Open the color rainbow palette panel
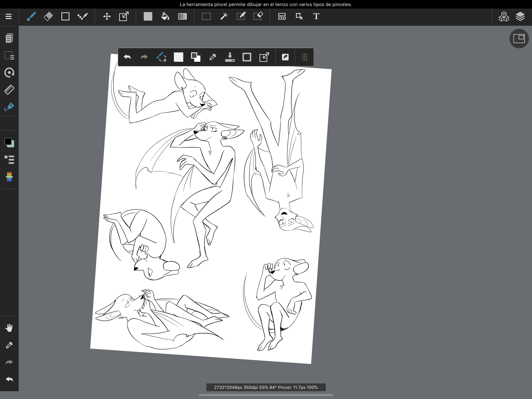The image size is (532, 399). click(9, 177)
